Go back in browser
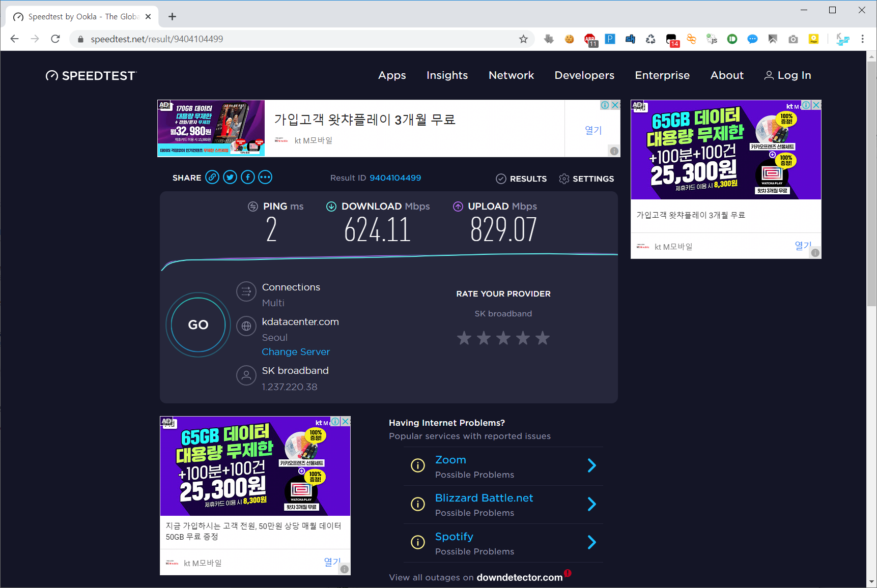 (14, 39)
